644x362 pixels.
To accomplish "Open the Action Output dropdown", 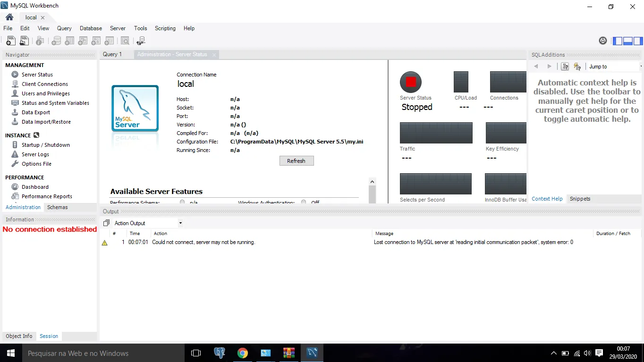I will pos(180,223).
